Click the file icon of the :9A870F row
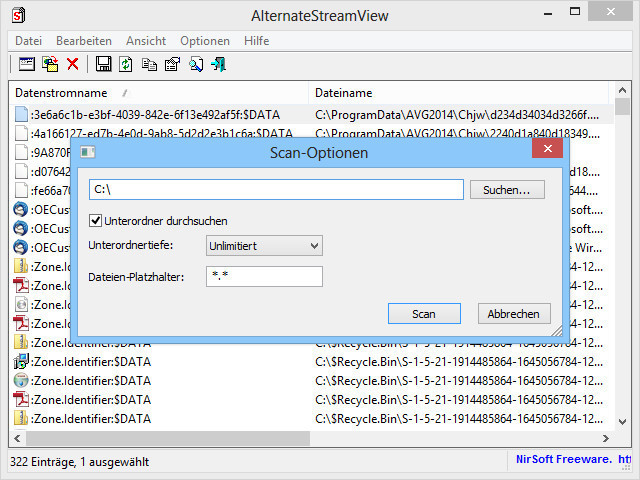The width and height of the screenshot is (640, 480). tap(21, 153)
